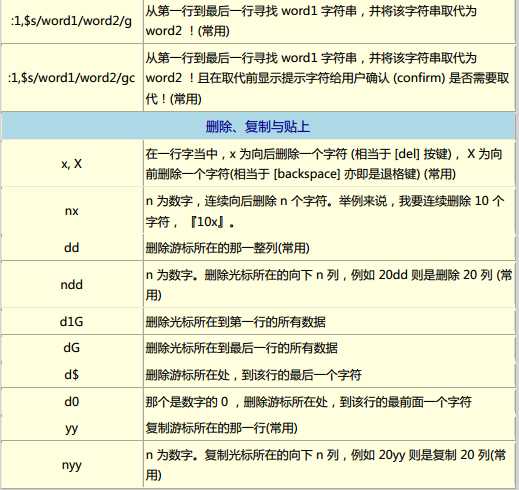Click description starting '那个是数字的 0'

point(308,402)
